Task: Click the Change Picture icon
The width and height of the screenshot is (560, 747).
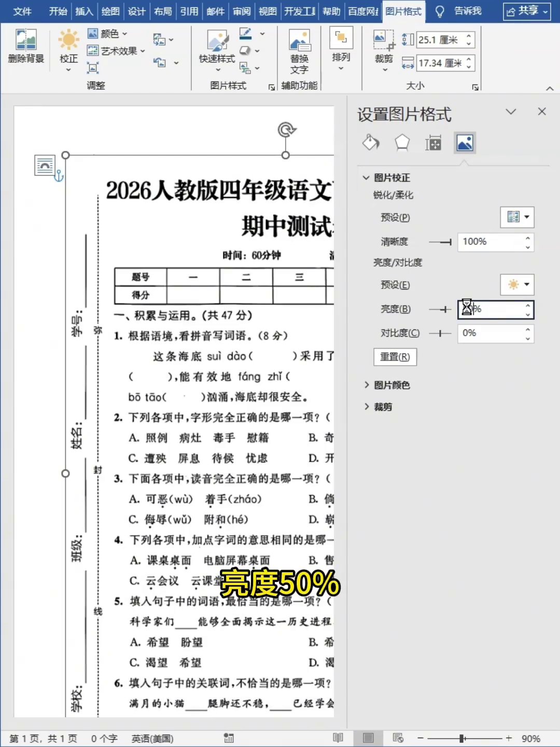Action: click(159, 39)
